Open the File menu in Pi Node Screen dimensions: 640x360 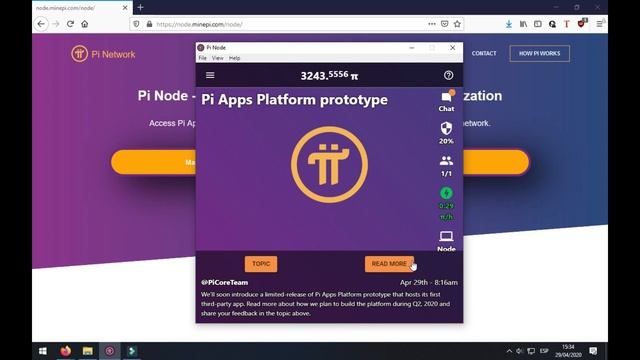coord(202,58)
